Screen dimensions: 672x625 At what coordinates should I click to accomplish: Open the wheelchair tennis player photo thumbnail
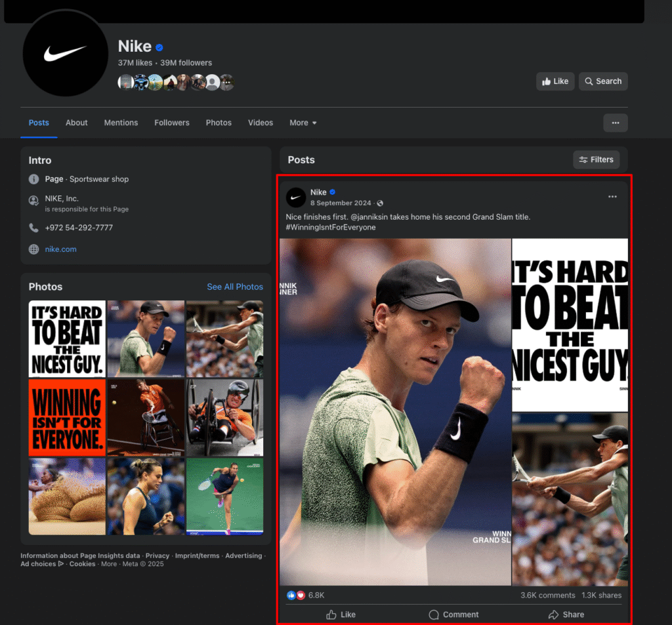[x=146, y=418]
